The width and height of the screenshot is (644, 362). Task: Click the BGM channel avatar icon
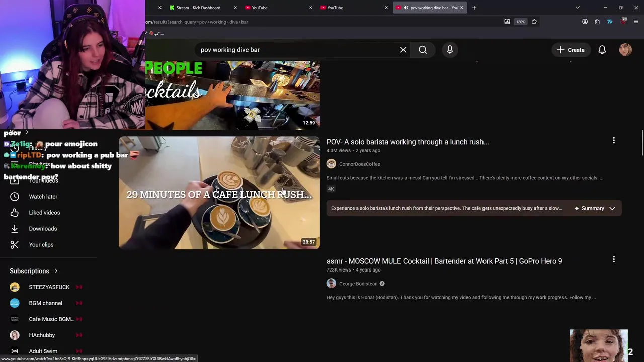pos(15,303)
